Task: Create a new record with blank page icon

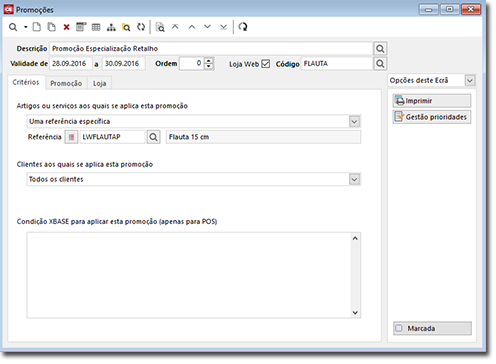Action: click(37, 27)
